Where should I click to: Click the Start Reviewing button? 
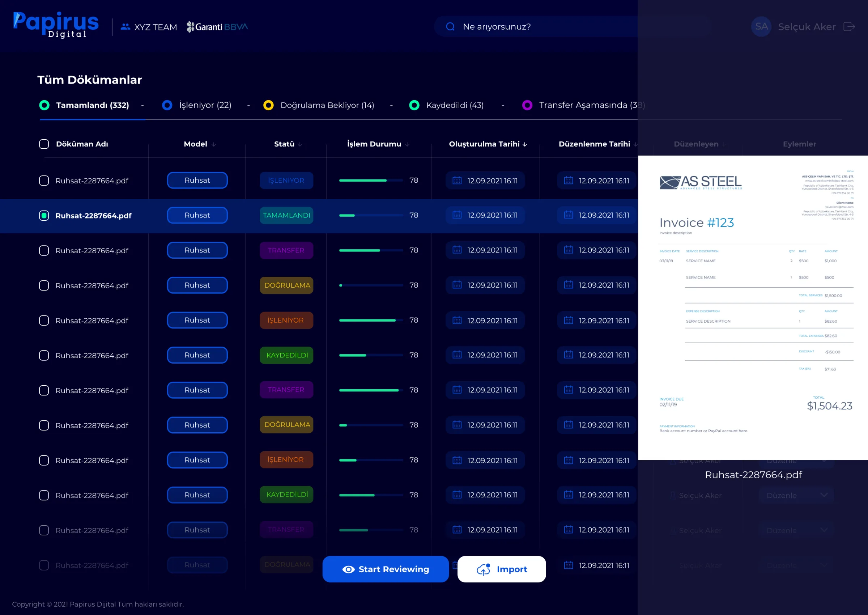click(x=386, y=569)
